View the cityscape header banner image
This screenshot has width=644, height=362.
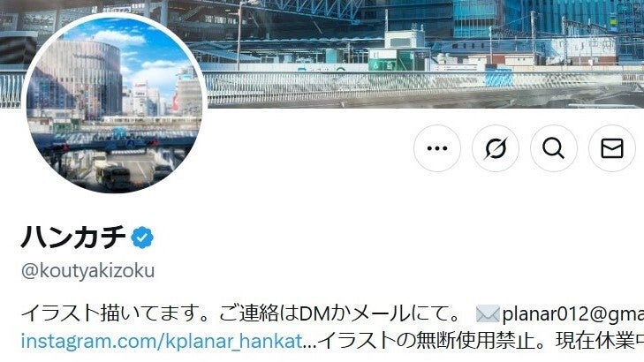pyautogui.click(x=423, y=53)
